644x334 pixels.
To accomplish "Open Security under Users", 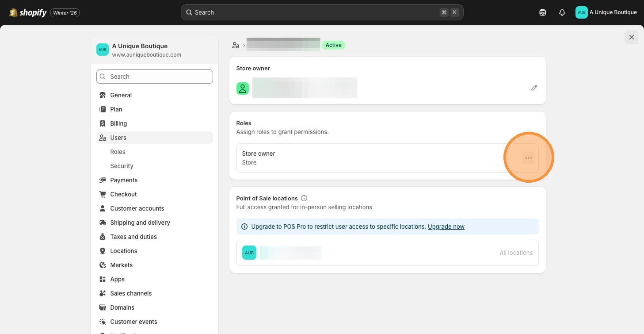I will (122, 166).
